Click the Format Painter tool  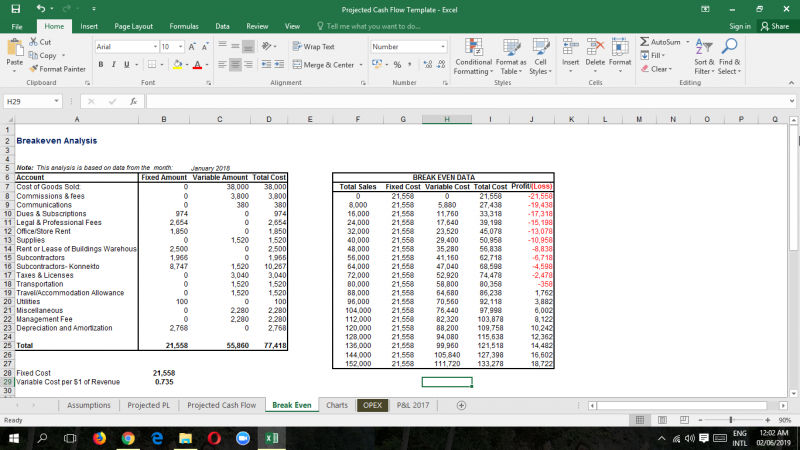point(58,69)
